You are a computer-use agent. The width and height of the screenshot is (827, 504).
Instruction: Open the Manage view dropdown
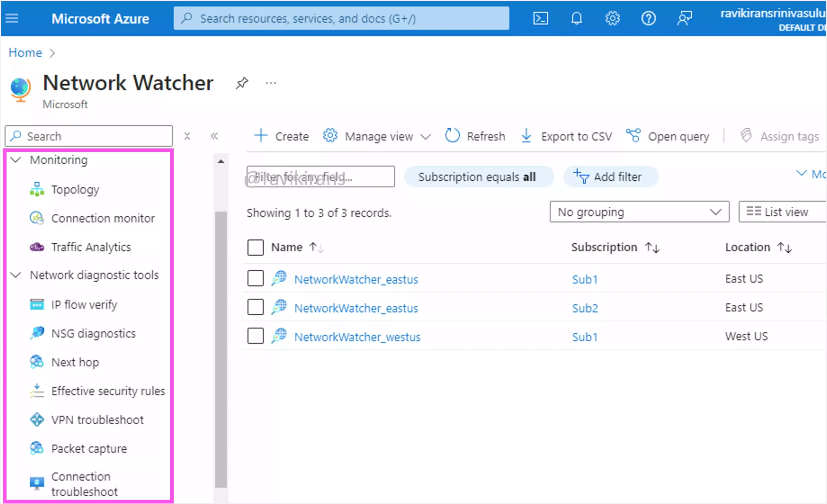(x=377, y=136)
